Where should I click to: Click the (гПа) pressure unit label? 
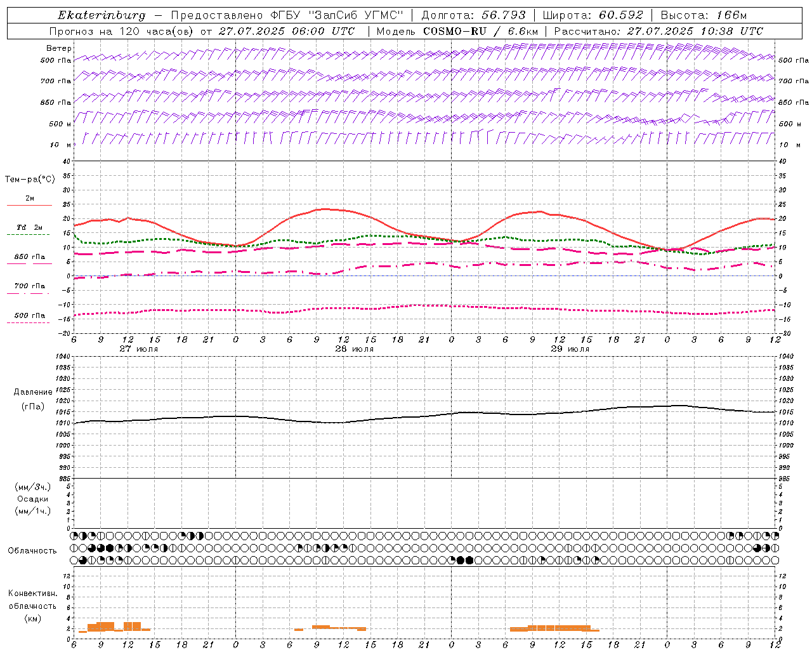click(x=33, y=406)
